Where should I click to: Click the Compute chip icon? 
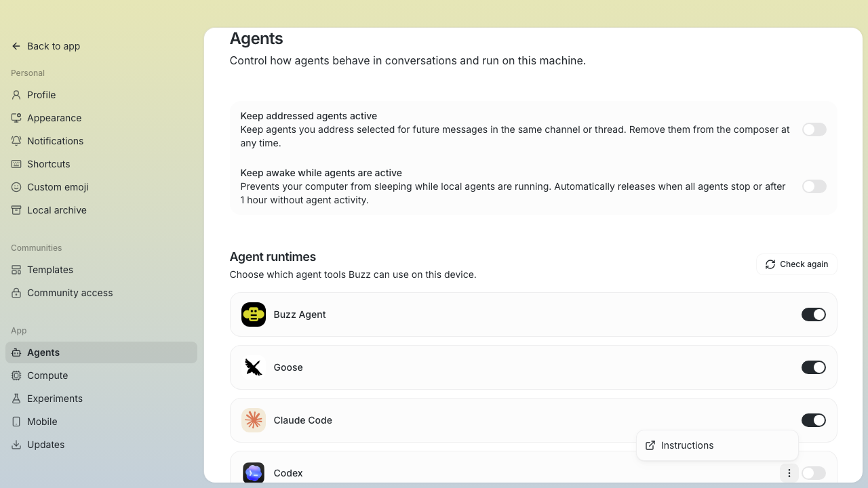[x=16, y=375]
